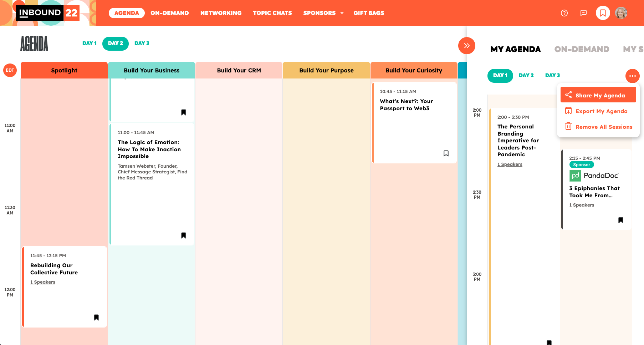Click the PandaDoc sponsor logo
644x345 pixels.
coord(594,176)
